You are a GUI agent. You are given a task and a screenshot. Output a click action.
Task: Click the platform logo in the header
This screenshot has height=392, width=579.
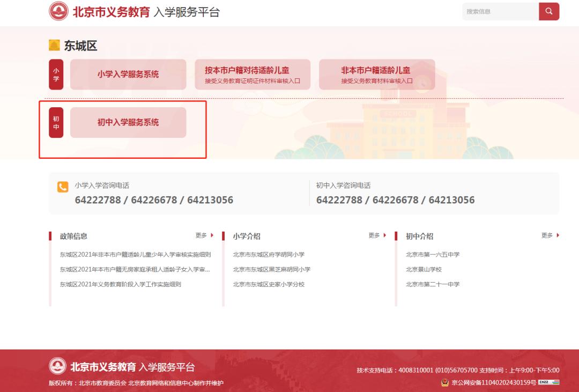pos(56,11)
